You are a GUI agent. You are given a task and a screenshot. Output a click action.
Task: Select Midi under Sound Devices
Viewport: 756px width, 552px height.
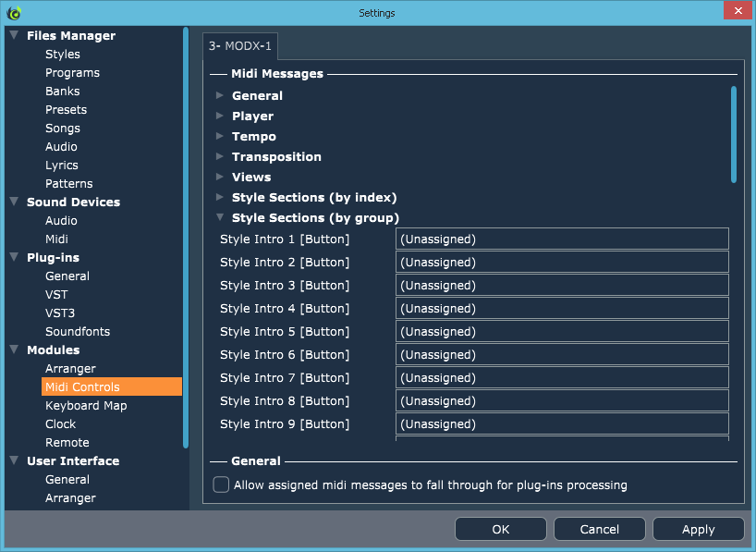[x=57, y=239]
